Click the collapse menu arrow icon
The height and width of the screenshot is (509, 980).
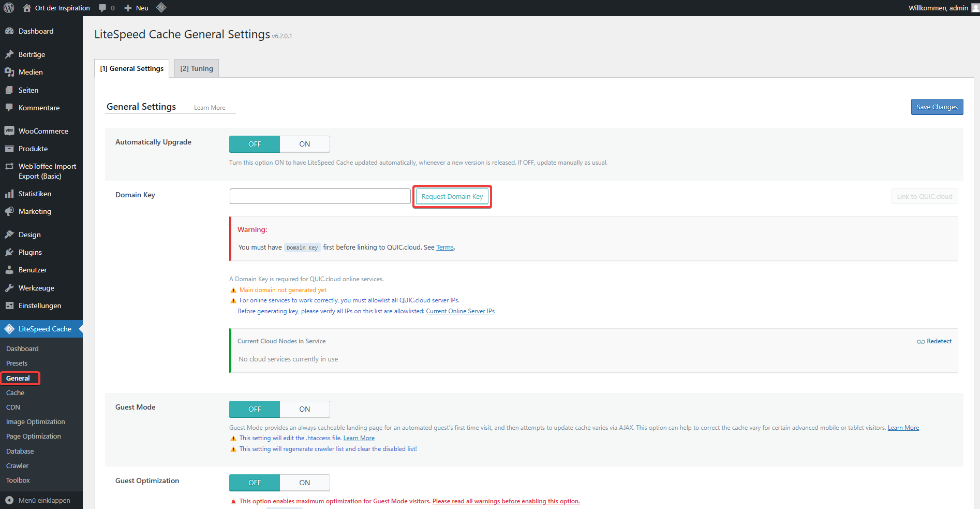tap(9, 500)
